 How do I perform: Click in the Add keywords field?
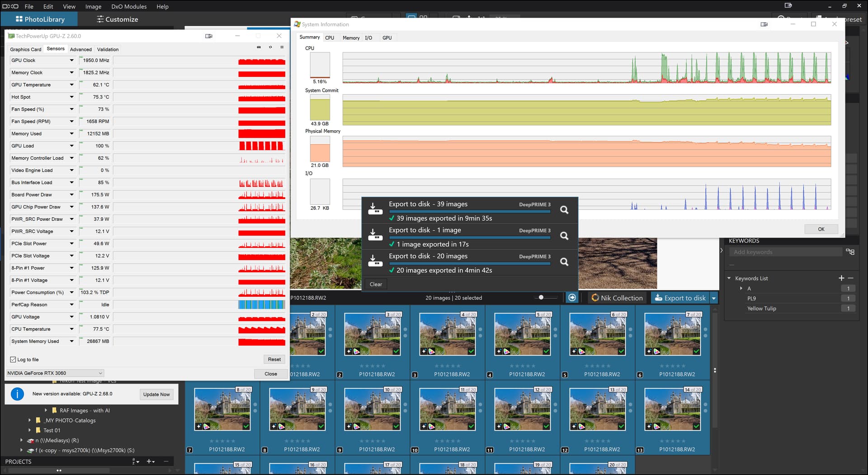pyautogui.click(x=786, y=252)
